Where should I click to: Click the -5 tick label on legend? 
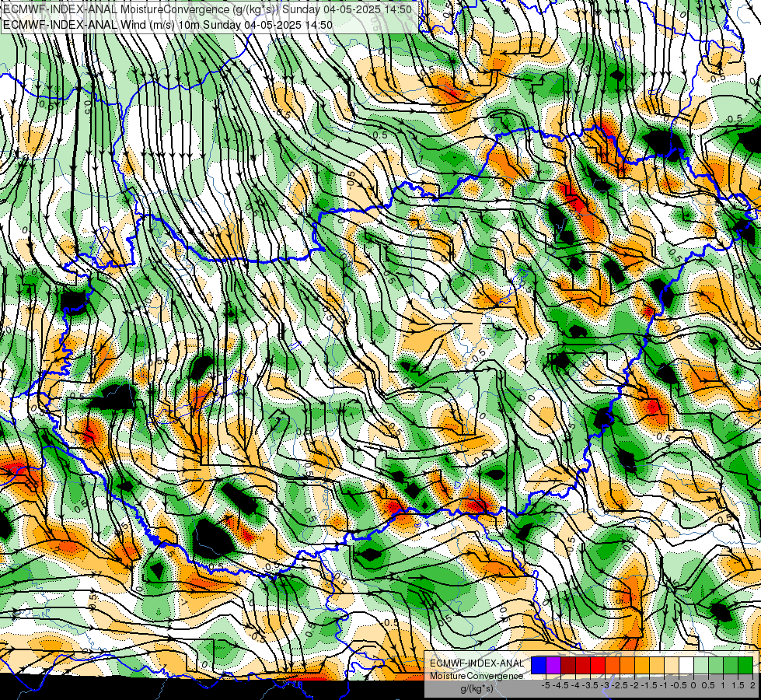coord(546,685)
